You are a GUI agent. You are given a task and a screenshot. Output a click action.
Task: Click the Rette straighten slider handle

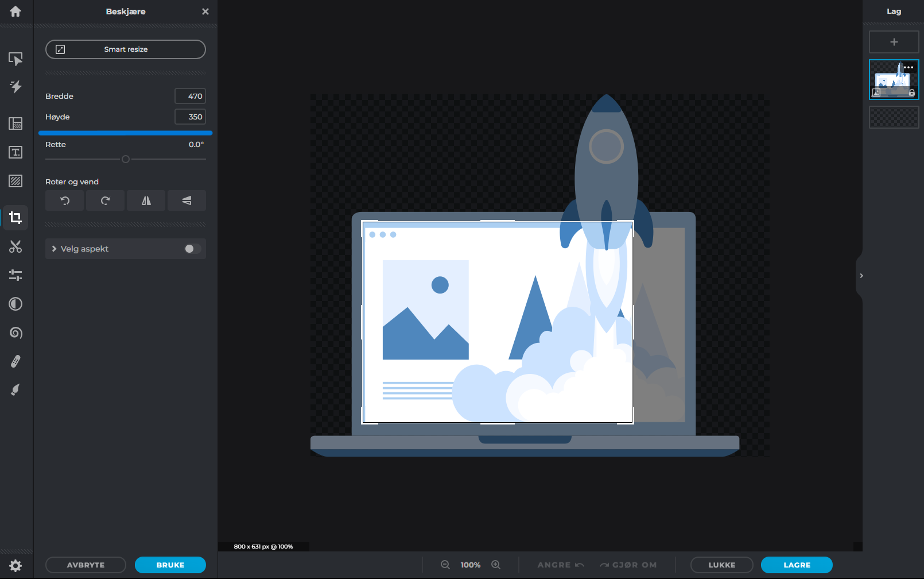tap(126, 159)
